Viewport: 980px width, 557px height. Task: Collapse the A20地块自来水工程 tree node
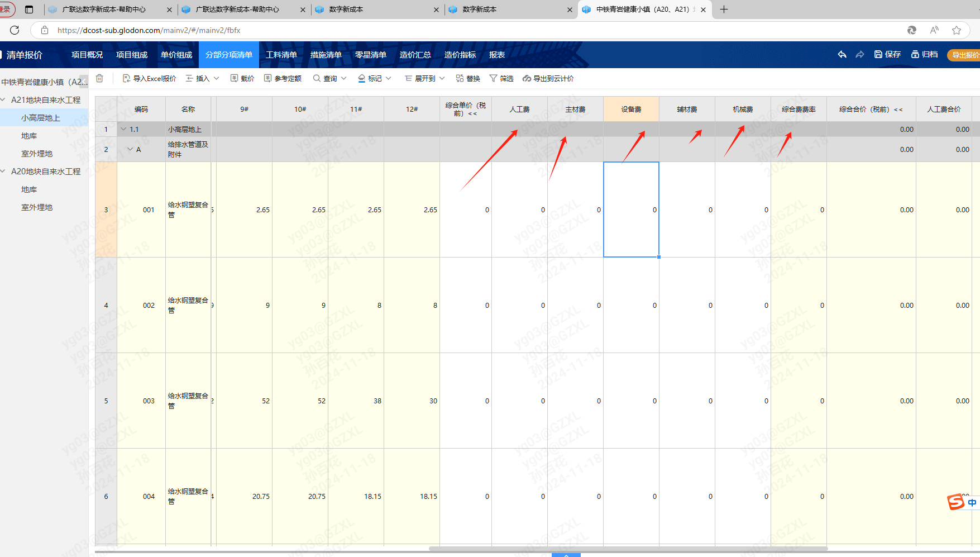coord(3,171)
